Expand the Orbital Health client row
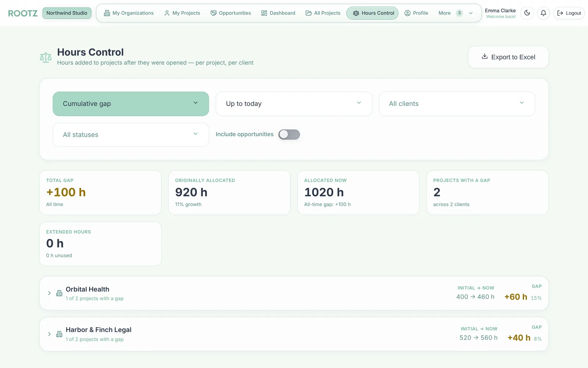Viewport: 588px width, 368px height. click(x=49, y=293)
